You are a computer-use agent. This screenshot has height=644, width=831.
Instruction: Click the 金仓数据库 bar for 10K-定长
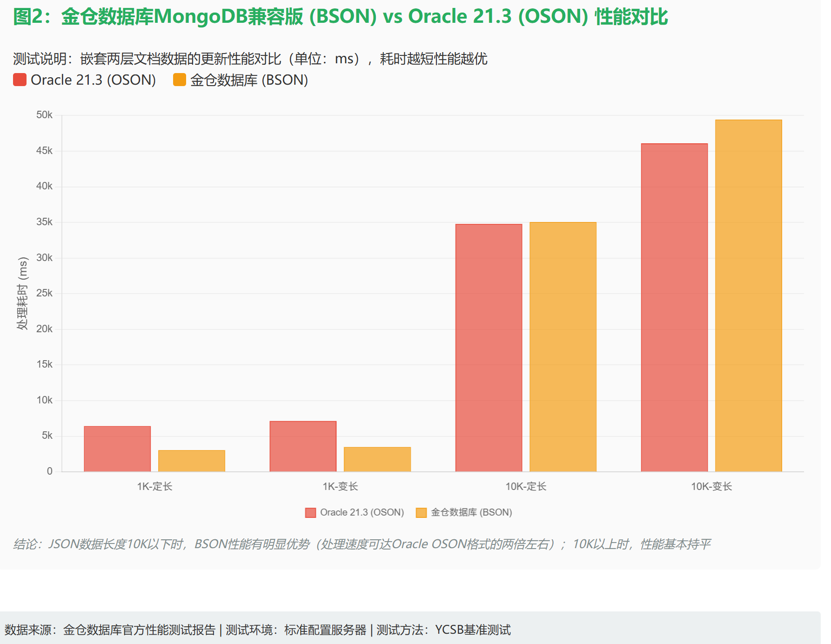click(x=563, y=347)
